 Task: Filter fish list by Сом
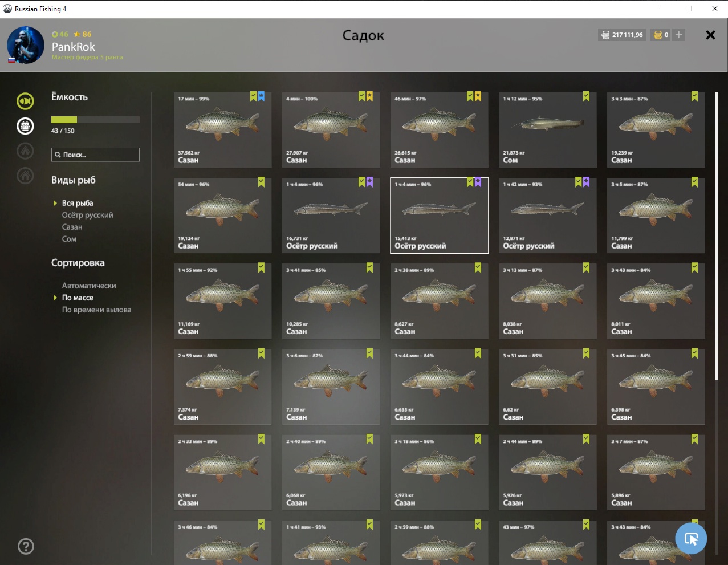pyautogui.click(x=69, y=239)
